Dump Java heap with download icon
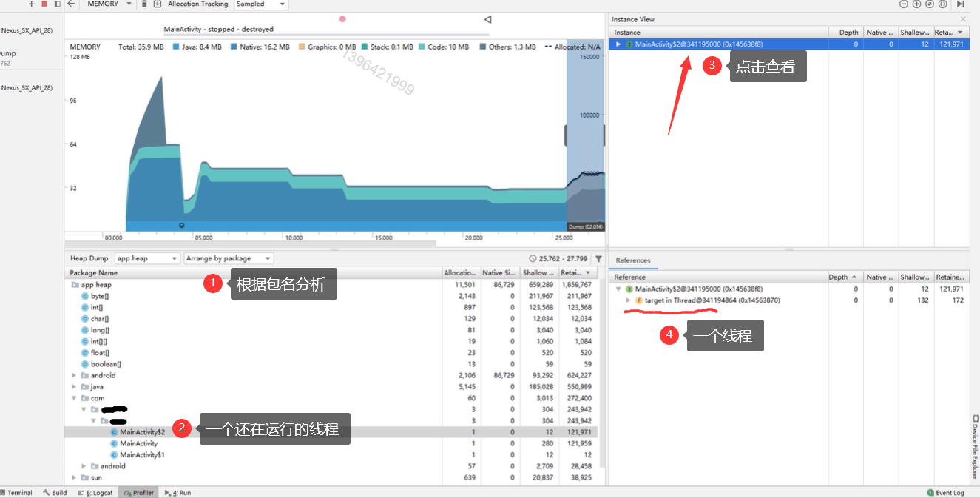The width and height of the screenshot is (980, 498). (158, 4)
